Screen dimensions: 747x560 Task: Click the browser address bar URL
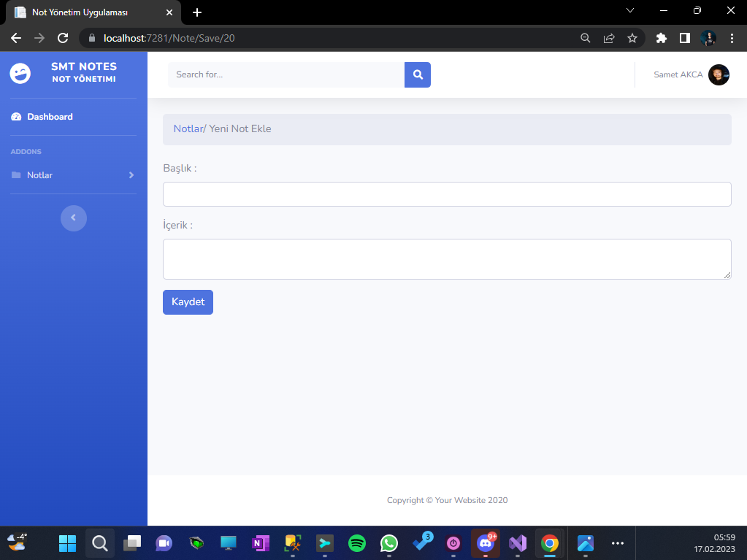pyautogui.click(x=169, y=38)
